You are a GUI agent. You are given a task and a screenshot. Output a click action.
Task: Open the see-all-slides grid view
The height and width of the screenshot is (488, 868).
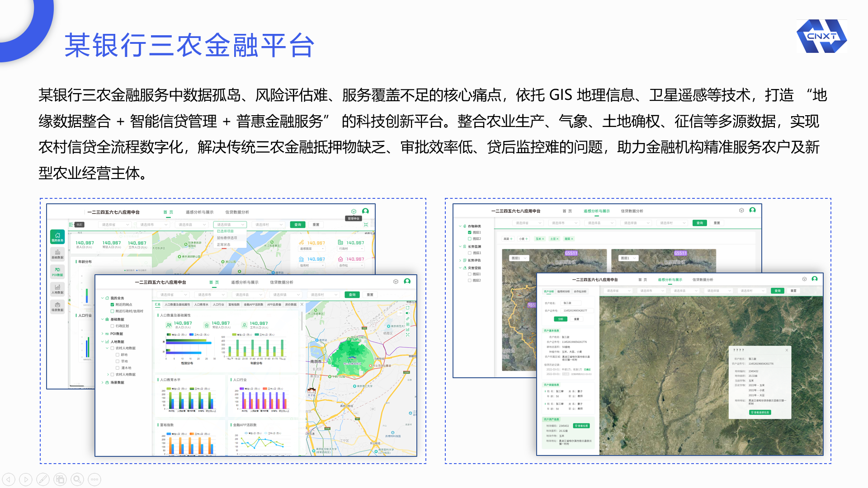click(x=60, y=479)
